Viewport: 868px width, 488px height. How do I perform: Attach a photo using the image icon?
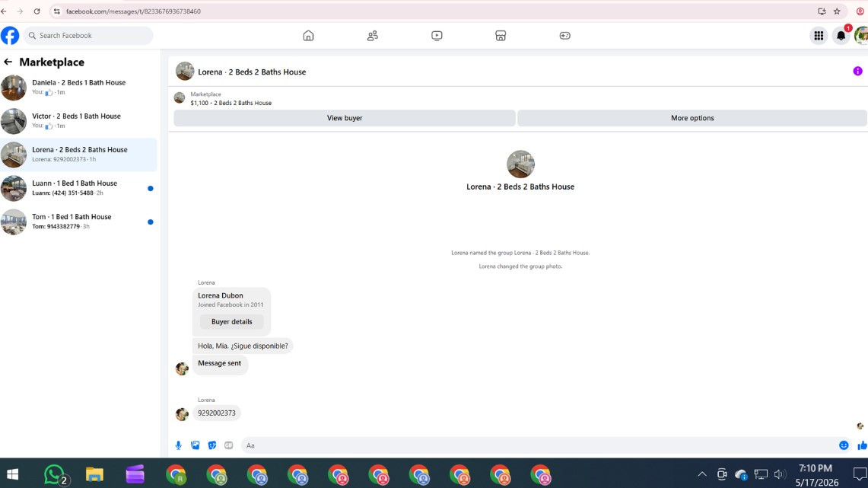196,445
